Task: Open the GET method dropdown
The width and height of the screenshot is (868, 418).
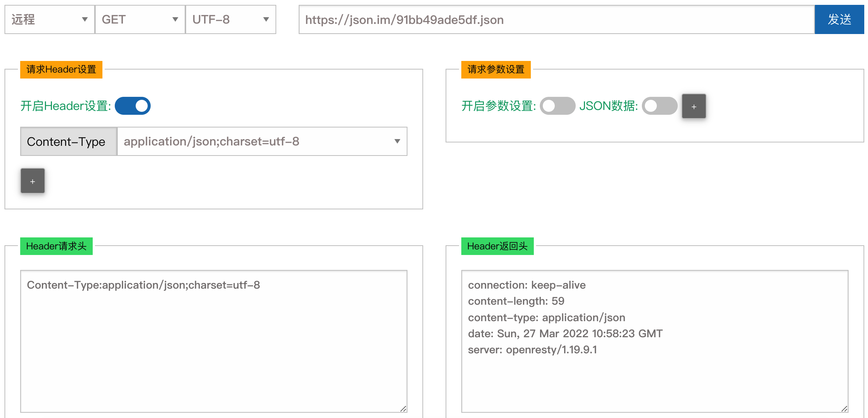Action: 140,19
